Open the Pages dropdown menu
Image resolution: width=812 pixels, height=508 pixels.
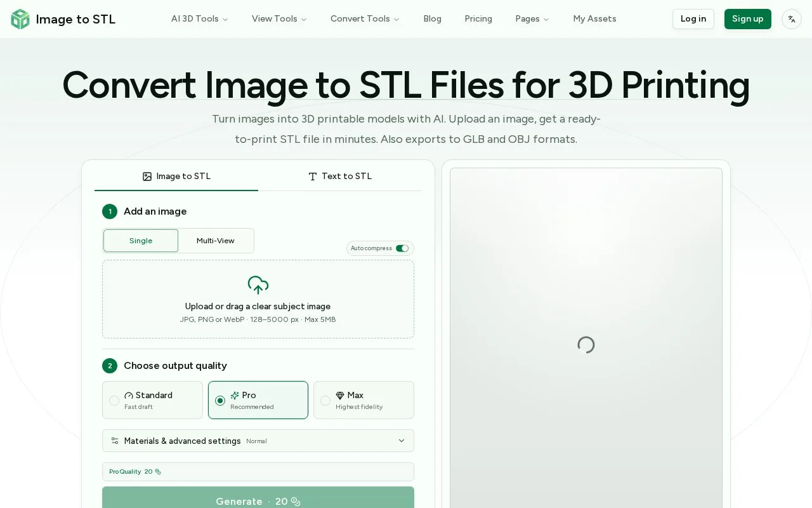(x=532, y=19)
